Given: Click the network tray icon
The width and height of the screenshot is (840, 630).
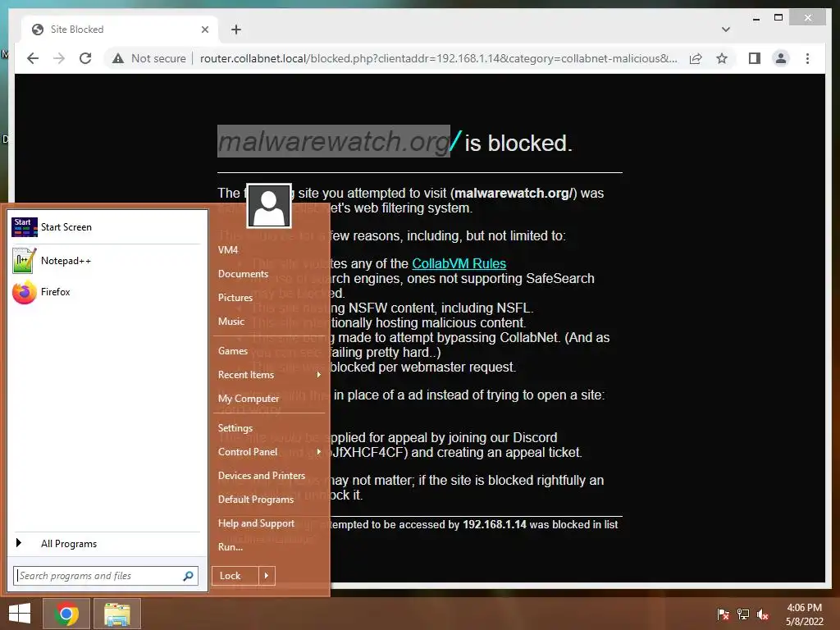Looking at the screenshot, I should click(x=743, y=614).
